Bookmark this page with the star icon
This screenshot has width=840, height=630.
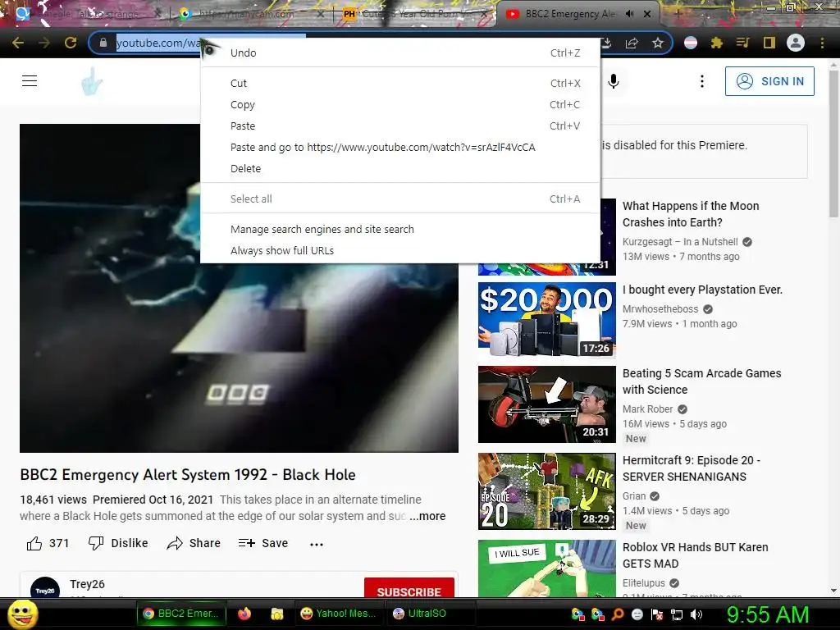tap(658, 43)
